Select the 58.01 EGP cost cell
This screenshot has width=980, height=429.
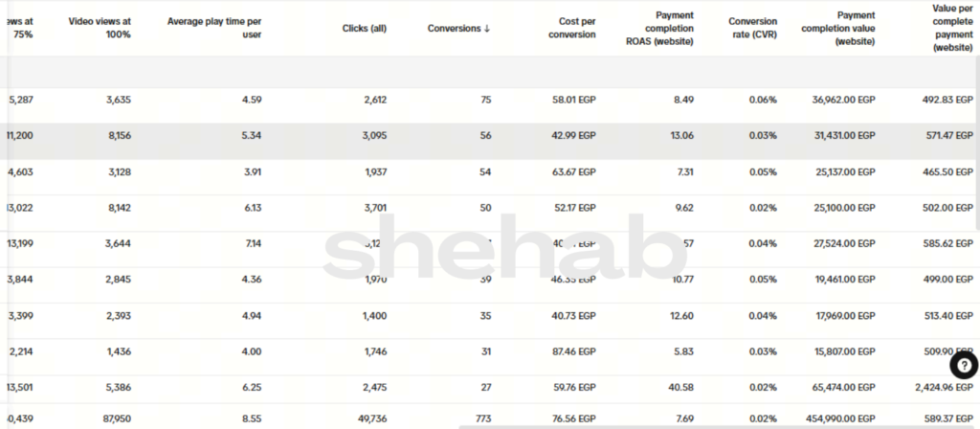coord(574,100)
